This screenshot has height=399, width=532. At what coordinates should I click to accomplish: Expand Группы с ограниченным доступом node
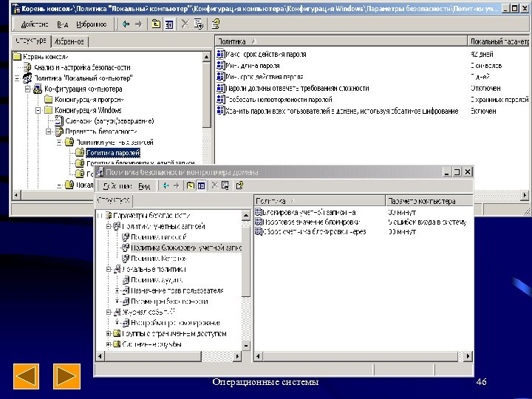(x=109, y=333)
